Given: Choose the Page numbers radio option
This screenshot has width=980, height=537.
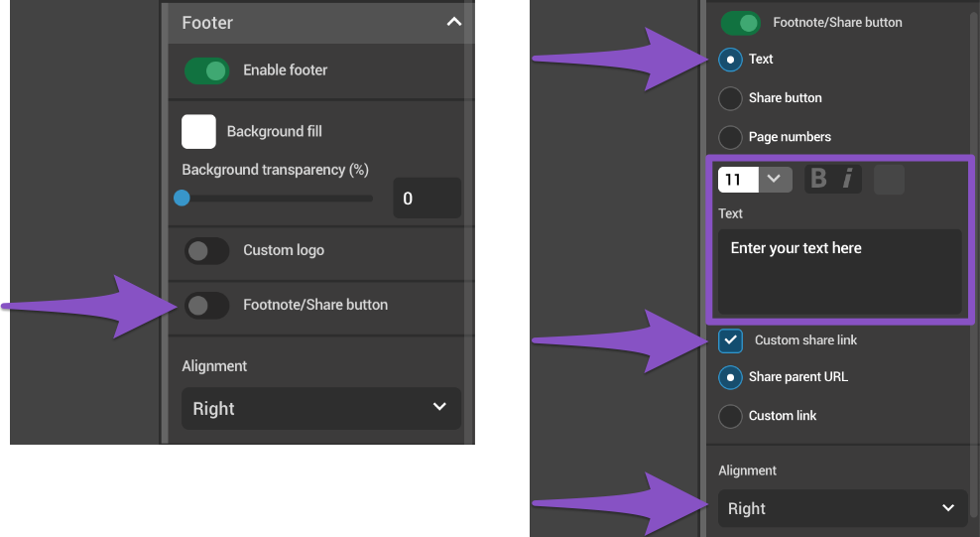Looking at the screenshot, I should (731, 137).
